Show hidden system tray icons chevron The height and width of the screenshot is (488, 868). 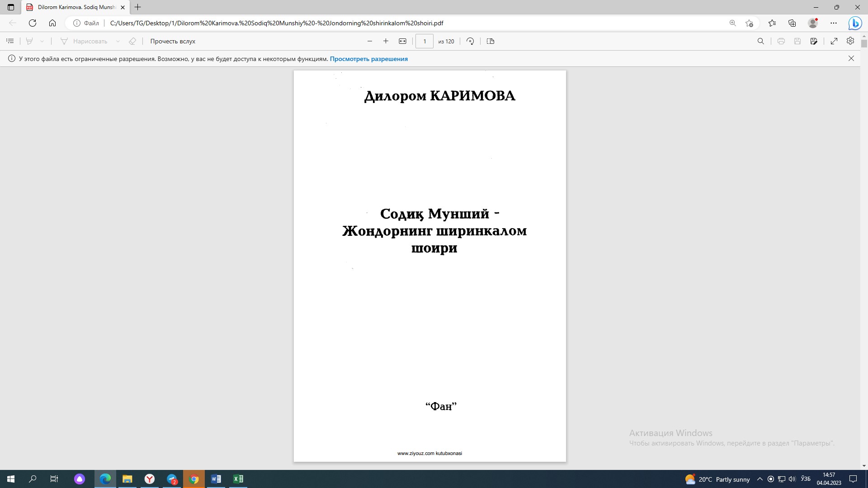coord(759,479)
